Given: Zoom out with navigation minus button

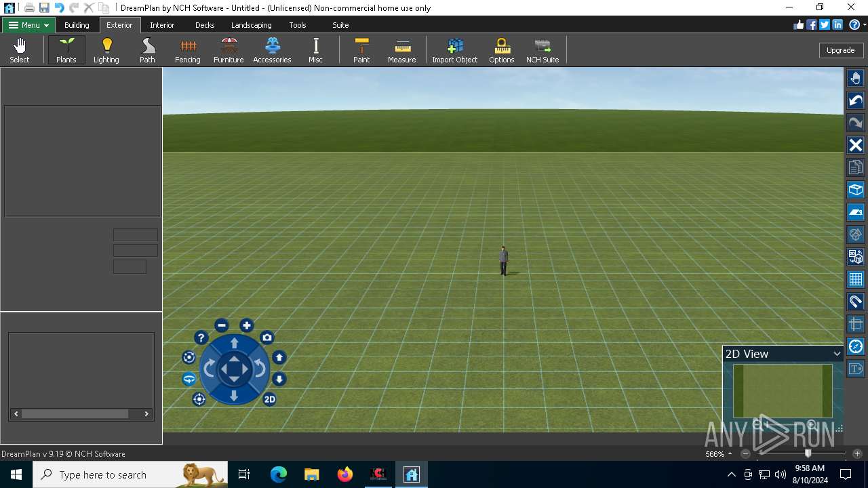Looking at the screenshot, I should tap(222, 325).
